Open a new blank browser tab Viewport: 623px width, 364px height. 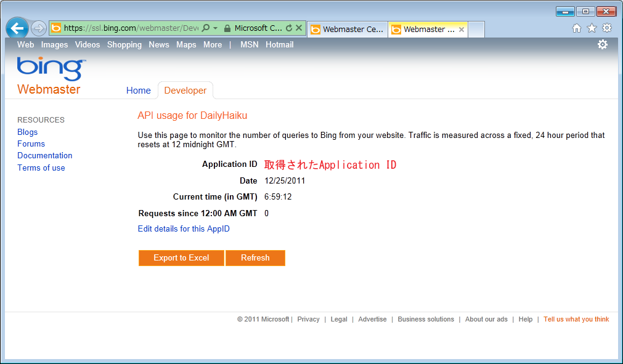pos(476,30)
